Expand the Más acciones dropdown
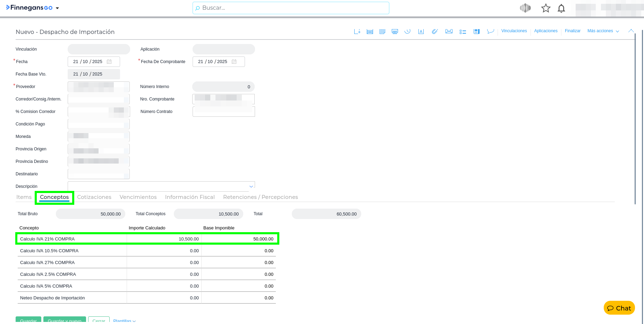This screenshot has height=324, width=644. coord(603,31)
